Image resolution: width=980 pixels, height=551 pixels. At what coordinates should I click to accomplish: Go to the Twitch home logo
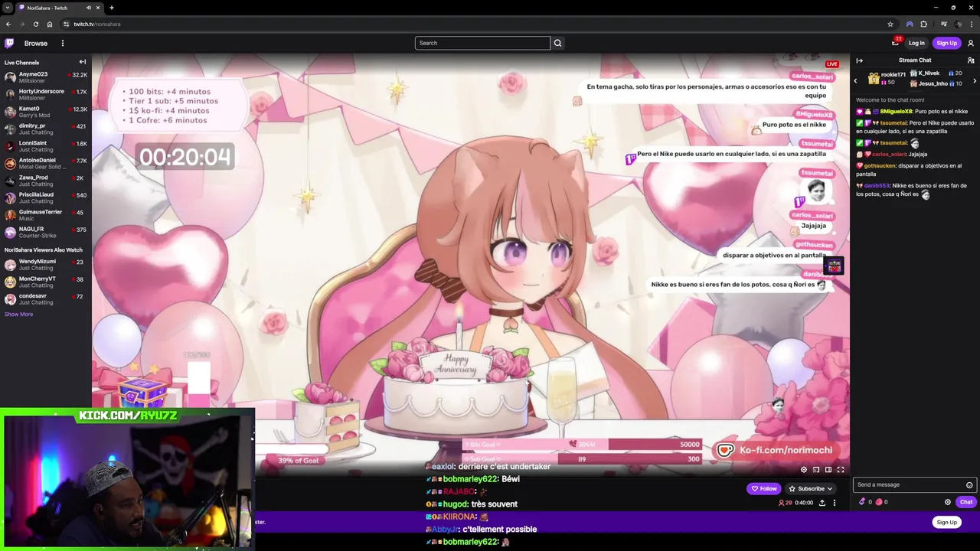[9, 43]
